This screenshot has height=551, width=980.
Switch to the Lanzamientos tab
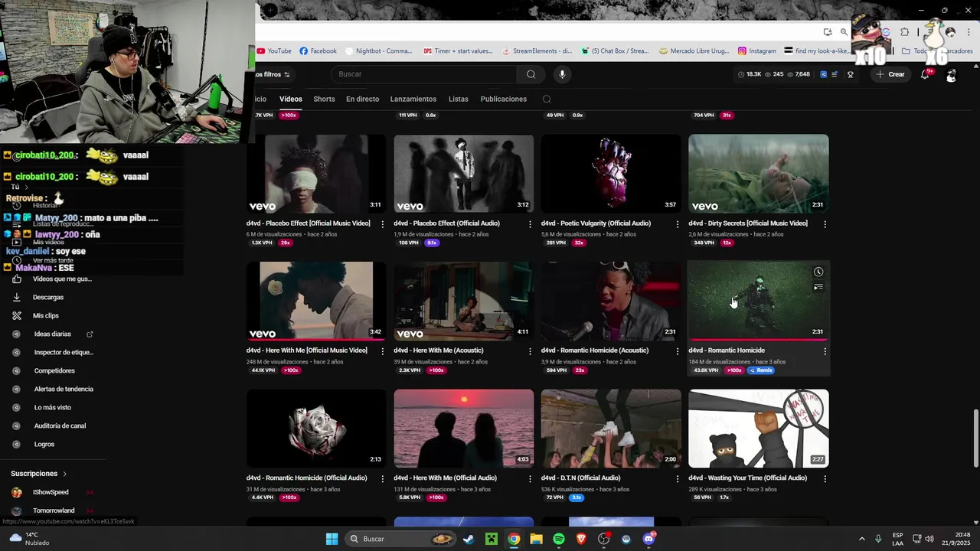(x=413, y=99)
